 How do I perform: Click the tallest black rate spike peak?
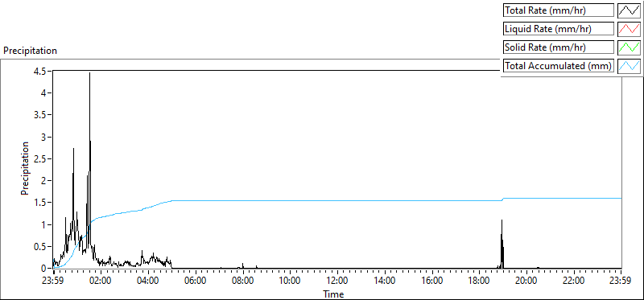point(89,73)
